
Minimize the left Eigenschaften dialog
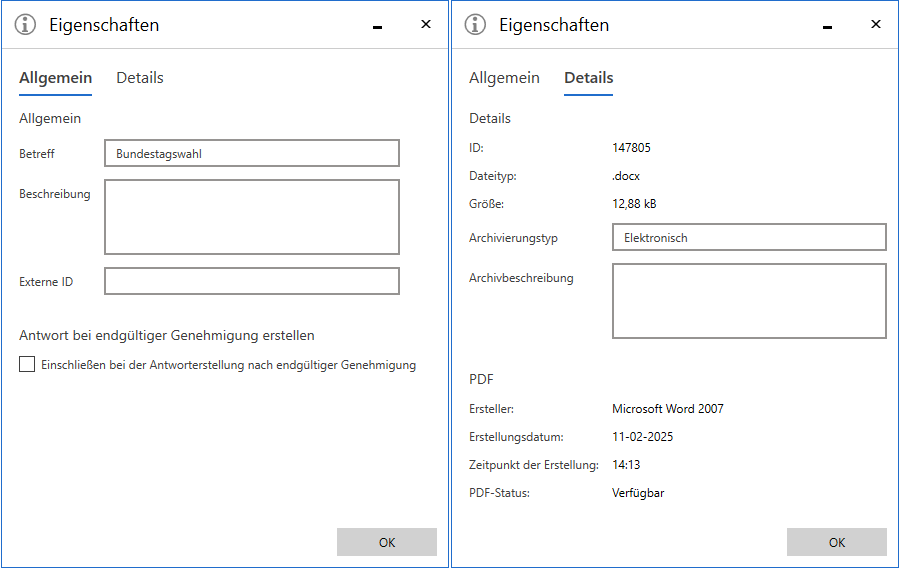pyautogui.click(x=378, y=26)
